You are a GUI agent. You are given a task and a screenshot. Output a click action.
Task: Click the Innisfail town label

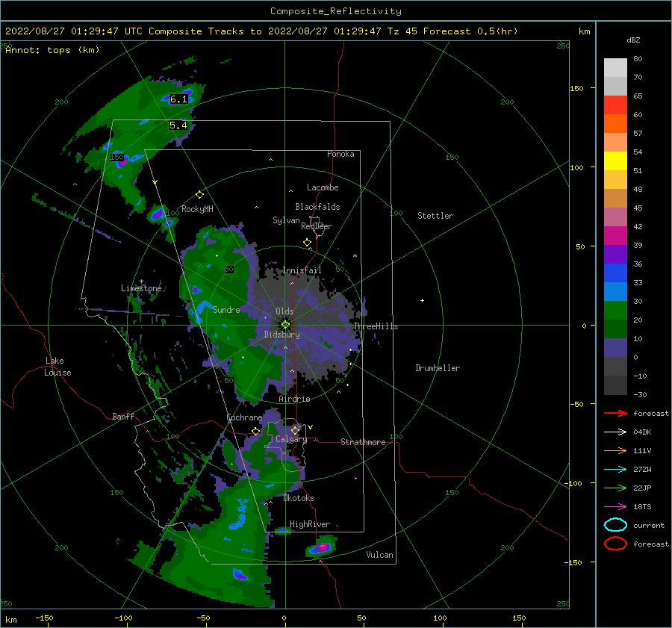point(302,270)
